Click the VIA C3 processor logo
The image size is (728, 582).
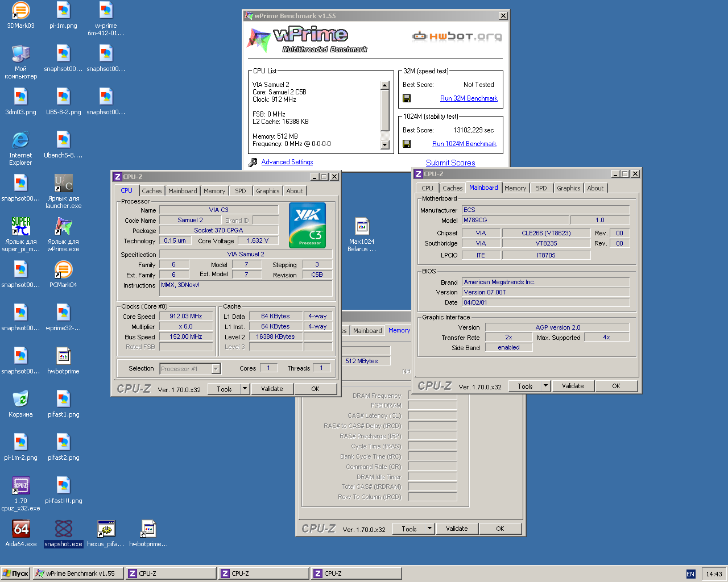point(308,226)
